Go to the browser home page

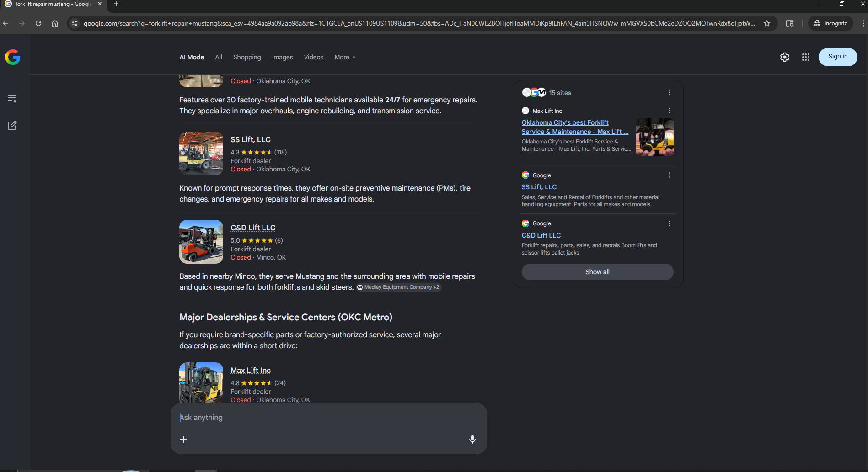55,23
